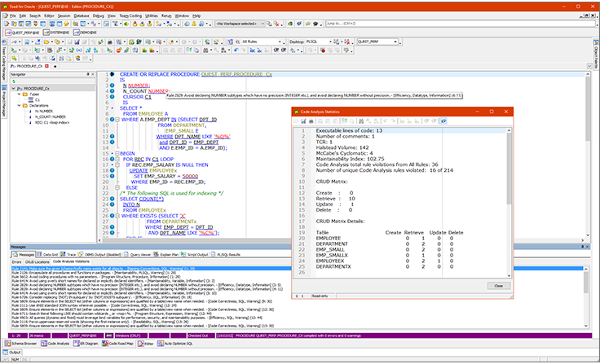Viewport: 600px width, 364px height.
Task: Click the code analysis marker on line 9
Action: click(x=112, y=120)
